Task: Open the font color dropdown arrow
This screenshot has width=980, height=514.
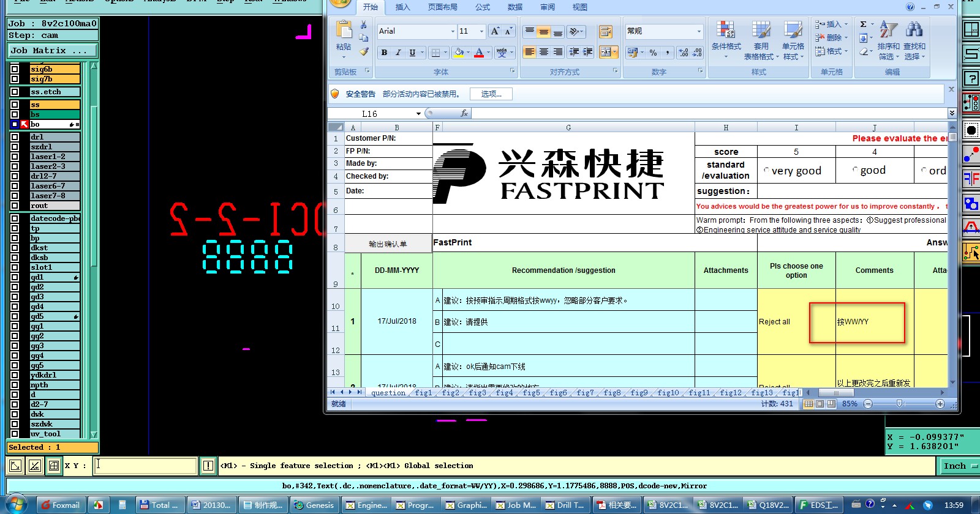Action: (x=488, y=53)
